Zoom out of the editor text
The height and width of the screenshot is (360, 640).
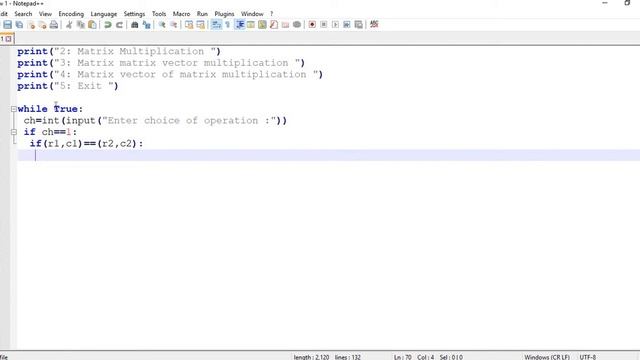[173, 25]
